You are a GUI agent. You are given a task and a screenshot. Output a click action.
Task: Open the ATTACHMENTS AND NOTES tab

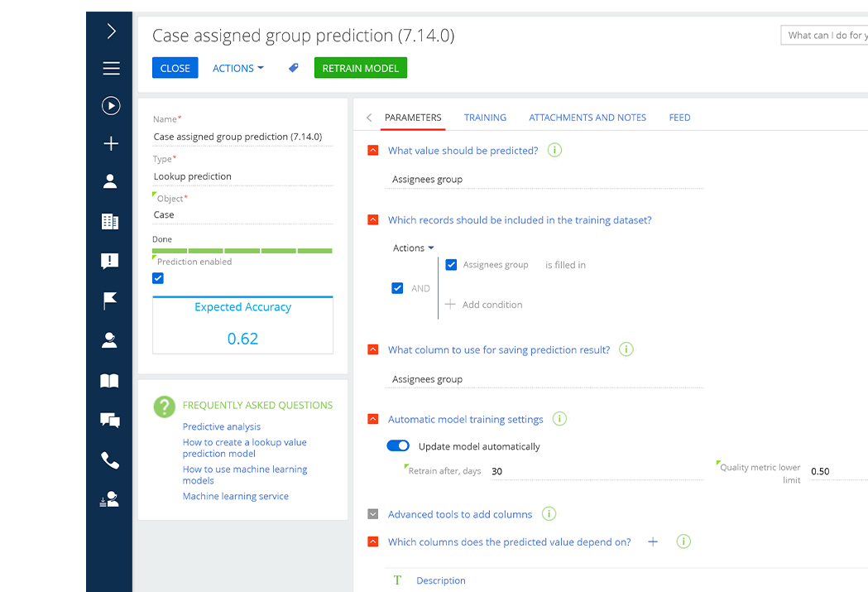click(x=587, y=118)
